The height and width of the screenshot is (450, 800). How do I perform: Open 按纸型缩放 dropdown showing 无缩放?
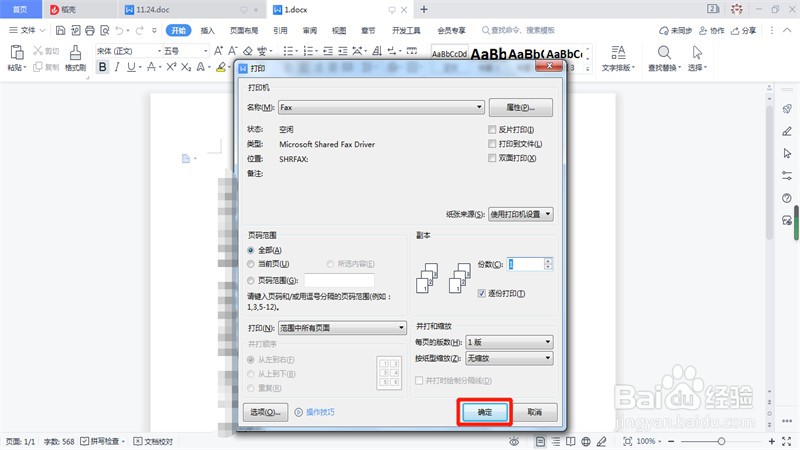pos(509,358)
